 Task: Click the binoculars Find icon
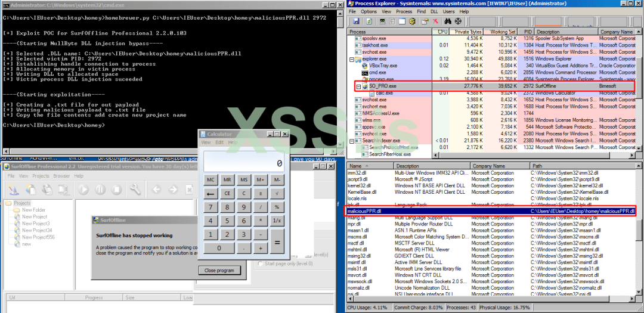pyautogui.click(x=448, y=21)
